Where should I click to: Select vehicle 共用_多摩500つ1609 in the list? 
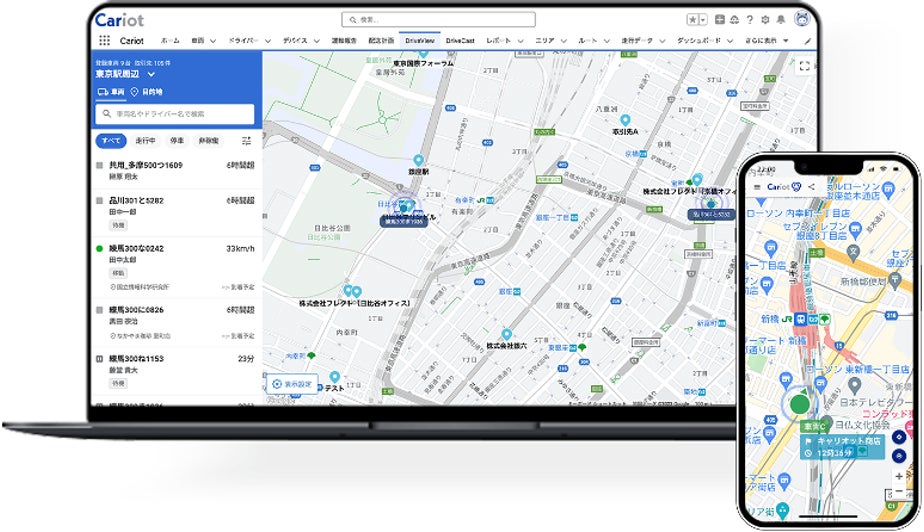point(176,171)
